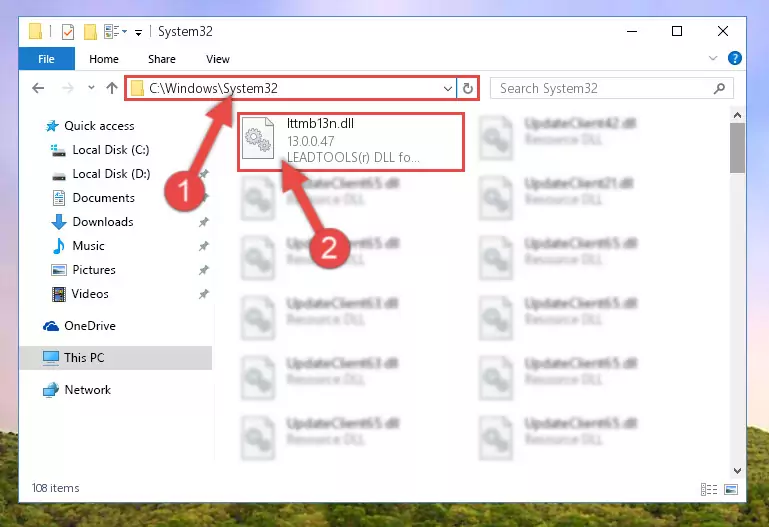This screenshot has width=769, height=527.
Task: Switch to details view in status bar
Action: (709, 489)
